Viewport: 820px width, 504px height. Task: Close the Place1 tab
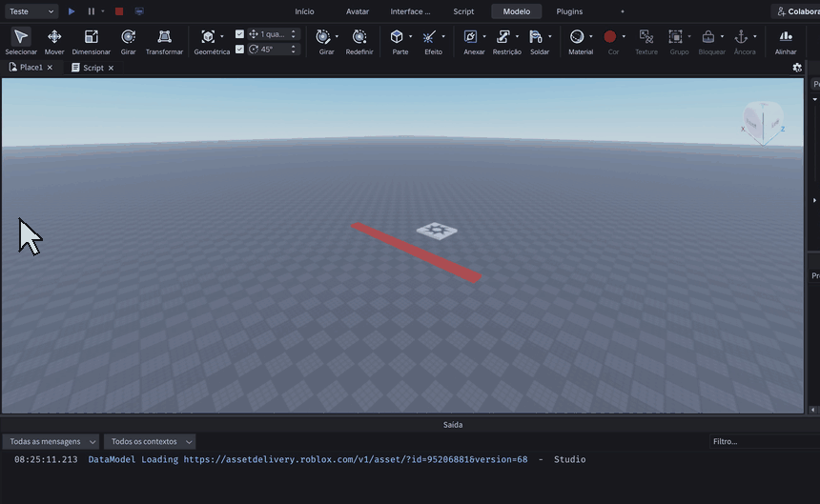[x=50, y=68]
